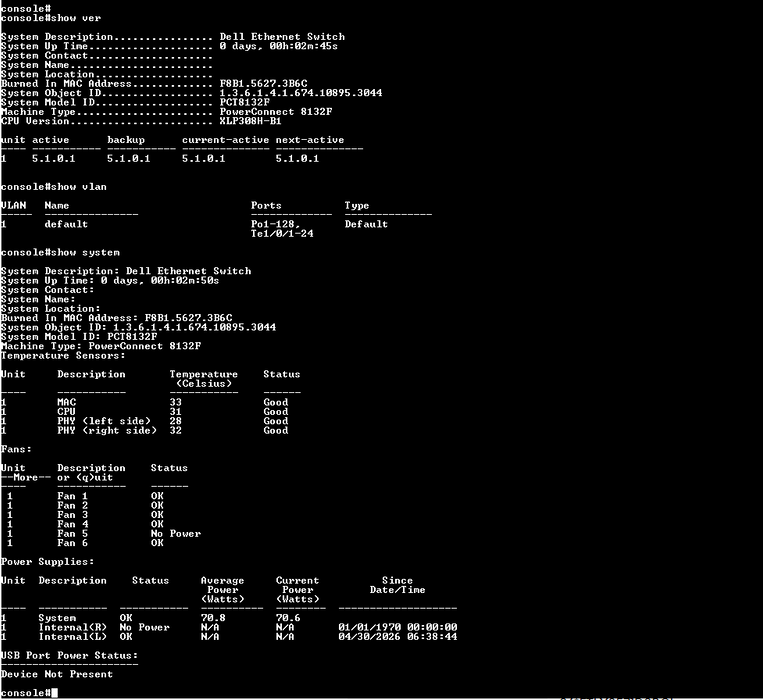The height and width of the screenshot is (700, 763).
Task: Click the 'No Power' status for Fan 5
Action: (176, 534)
